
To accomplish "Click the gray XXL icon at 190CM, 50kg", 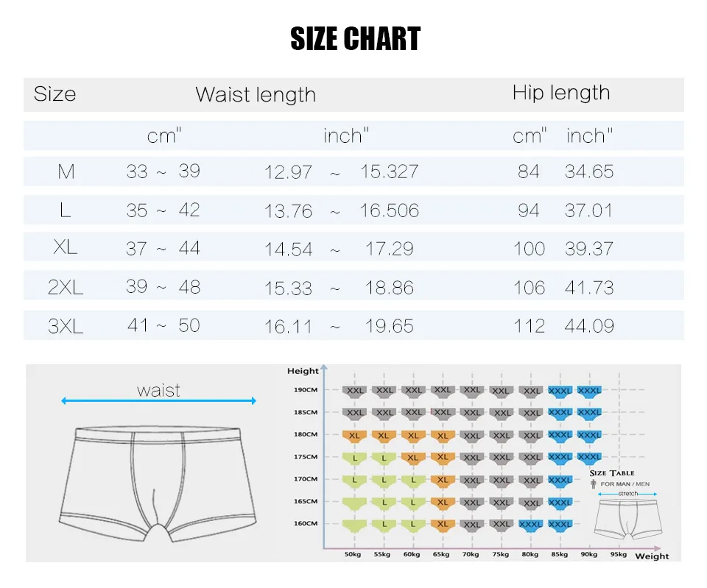I will [354, 391].
